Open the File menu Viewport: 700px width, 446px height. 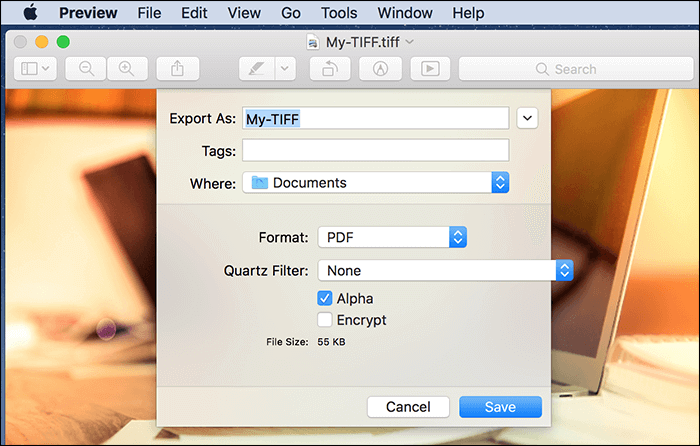(149, 13)
